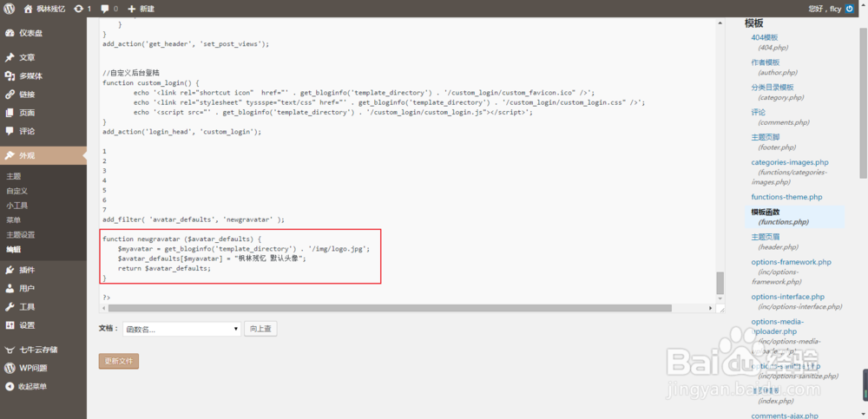The height and width of the screenshot is (419, 868).
Task: Click the 更新文件 update file button
Action: point(118,361)
